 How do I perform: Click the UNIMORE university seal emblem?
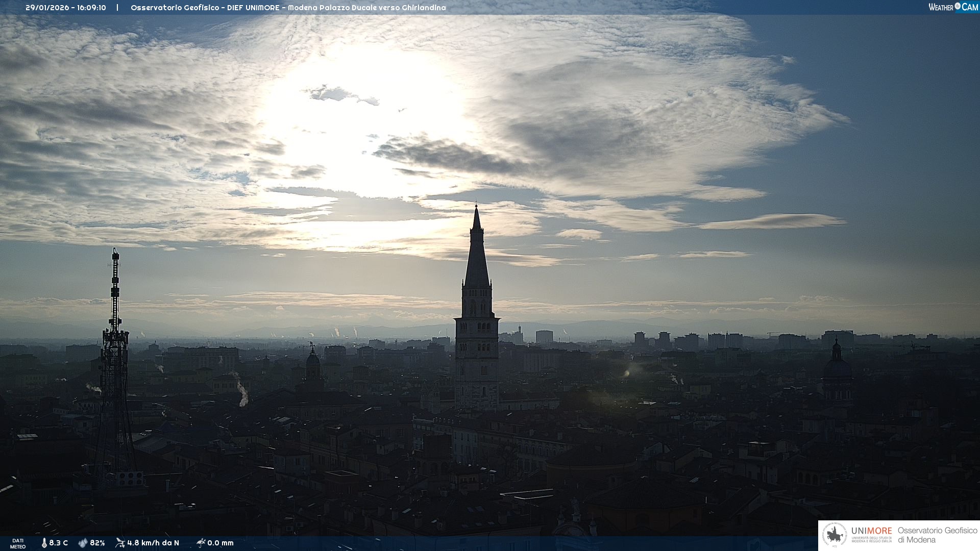click(x=835, y=535)
